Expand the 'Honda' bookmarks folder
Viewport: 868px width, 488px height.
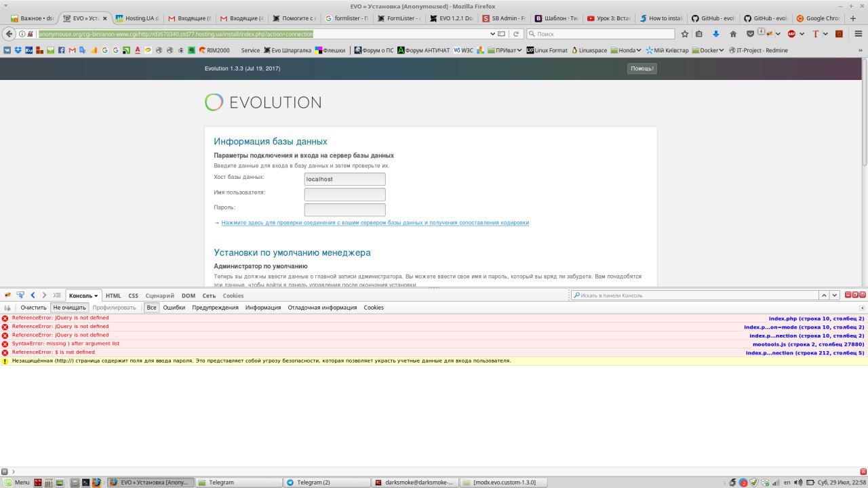pos(626,50)
